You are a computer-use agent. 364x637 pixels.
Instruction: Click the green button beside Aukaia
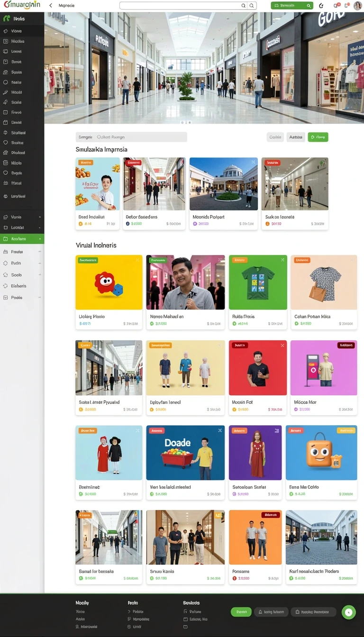point(318,137)
